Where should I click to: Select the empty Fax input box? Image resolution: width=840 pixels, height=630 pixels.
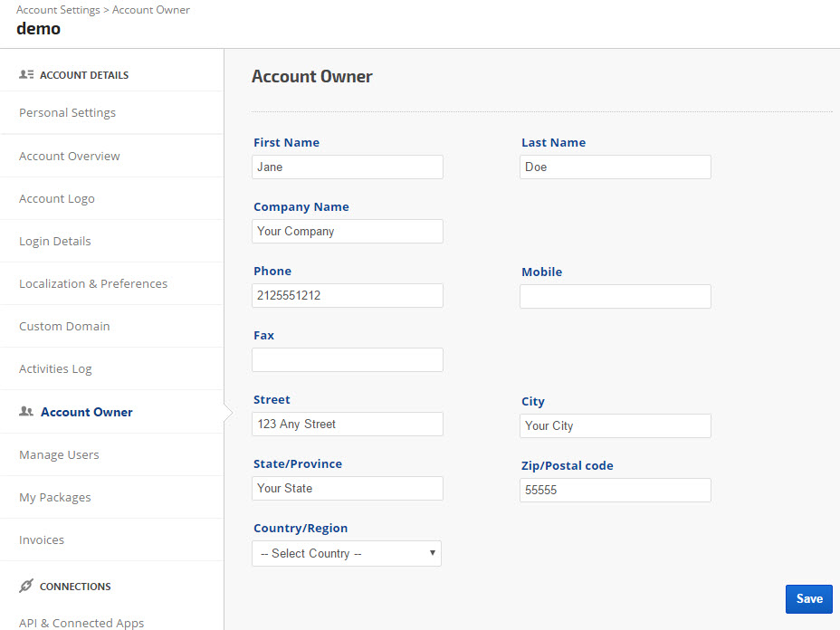[348, 359]
